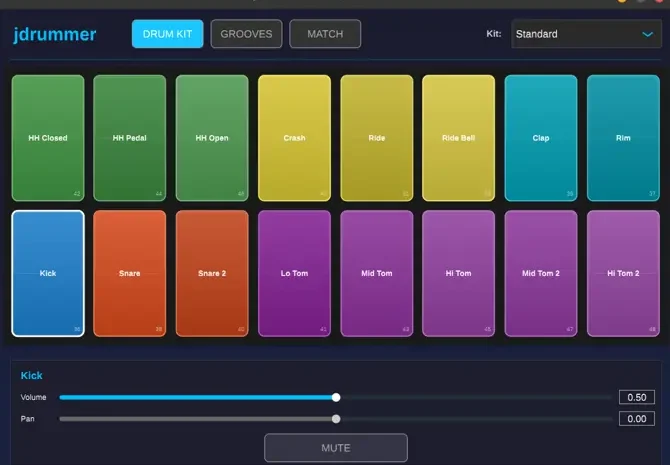Select the Snare 2 pad
The width and height of the screenshot is (670, 465).
coord(212,274)
